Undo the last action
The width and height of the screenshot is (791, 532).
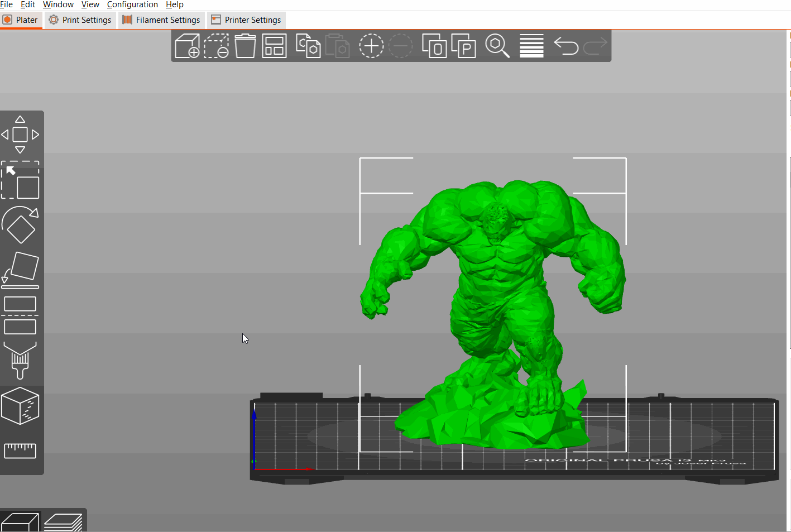pyautogui.click(x=566, y=46)
